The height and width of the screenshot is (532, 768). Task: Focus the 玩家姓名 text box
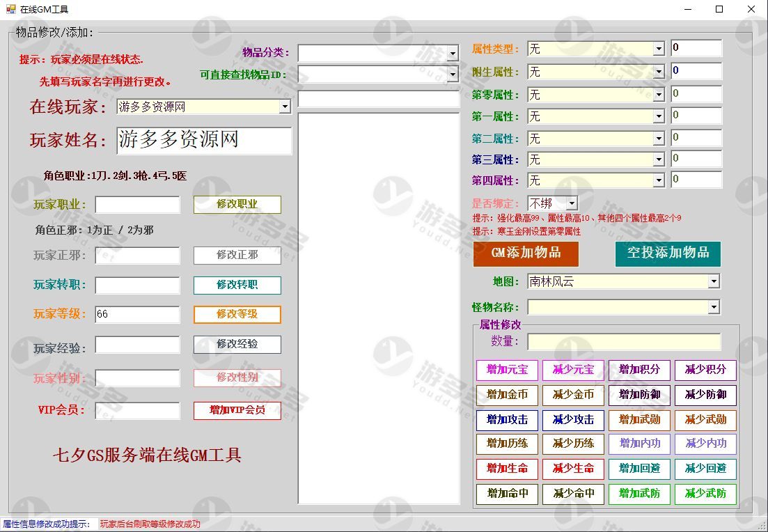click(203, 140)
